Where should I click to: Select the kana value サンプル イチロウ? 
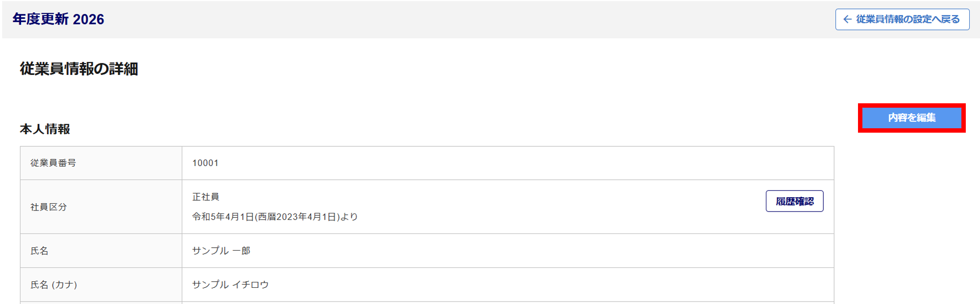pos(230,285)
